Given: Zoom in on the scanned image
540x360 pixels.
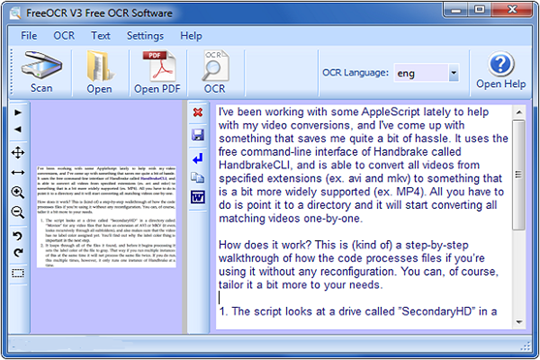Looking at the screenshot, I should (18, 192).
